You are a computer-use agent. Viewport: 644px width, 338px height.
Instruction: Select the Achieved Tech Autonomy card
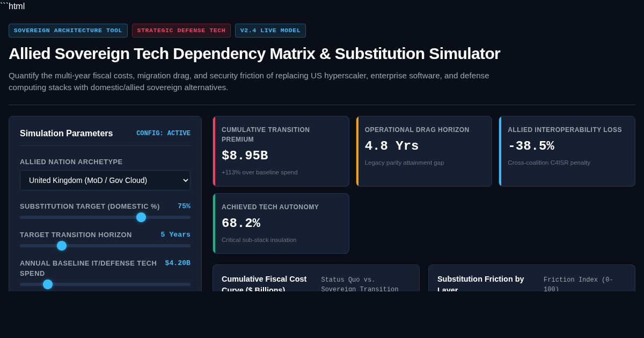pyautogui.click(x=281, y=224)
